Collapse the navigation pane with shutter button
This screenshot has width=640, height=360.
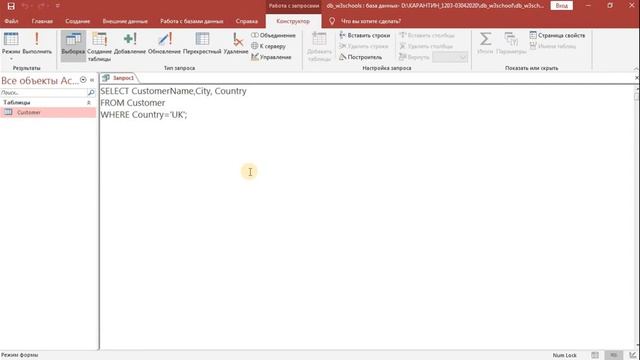click(x=92, y=80)
